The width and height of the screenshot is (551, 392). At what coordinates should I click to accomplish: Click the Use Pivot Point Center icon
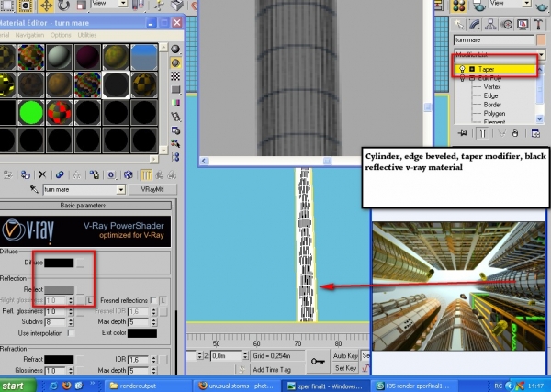click(x=138, y=5)
